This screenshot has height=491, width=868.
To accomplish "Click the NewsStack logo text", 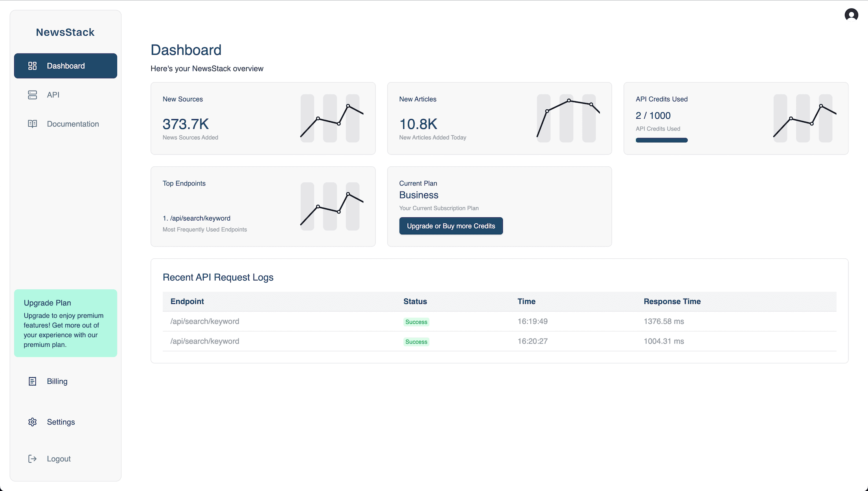I will click(x=65, y=32).
